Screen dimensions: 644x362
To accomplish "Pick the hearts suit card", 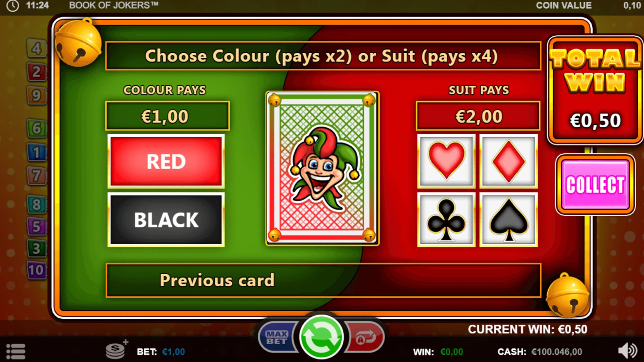I will tap(446, 161).
